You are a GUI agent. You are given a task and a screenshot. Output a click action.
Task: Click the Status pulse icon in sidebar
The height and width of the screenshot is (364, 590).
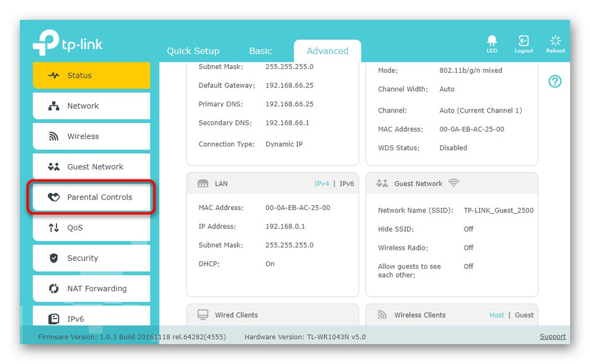click(54, 75)
